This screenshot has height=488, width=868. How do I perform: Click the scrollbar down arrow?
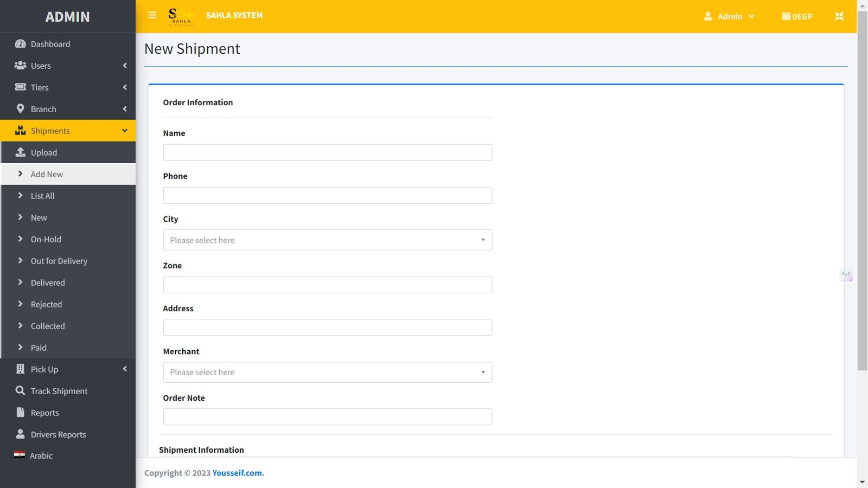click(862, 482)
